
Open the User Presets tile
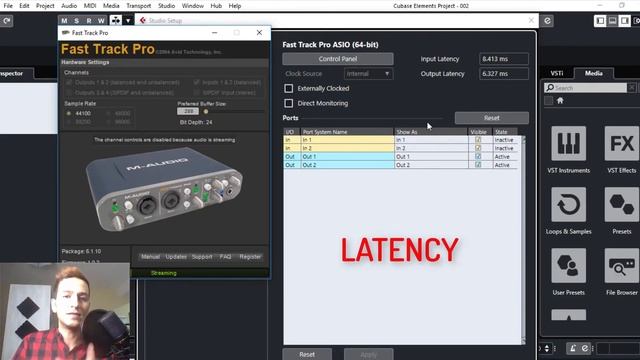(x=568, y=265)
